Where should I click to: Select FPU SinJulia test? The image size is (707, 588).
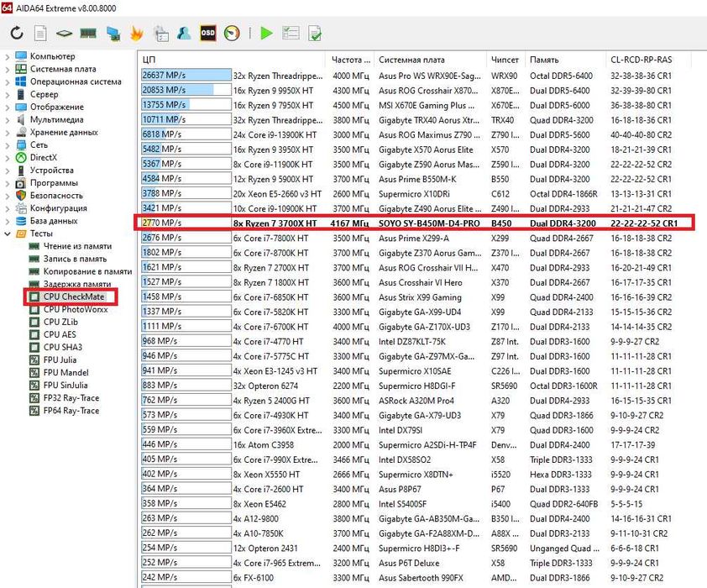(65, 385)
